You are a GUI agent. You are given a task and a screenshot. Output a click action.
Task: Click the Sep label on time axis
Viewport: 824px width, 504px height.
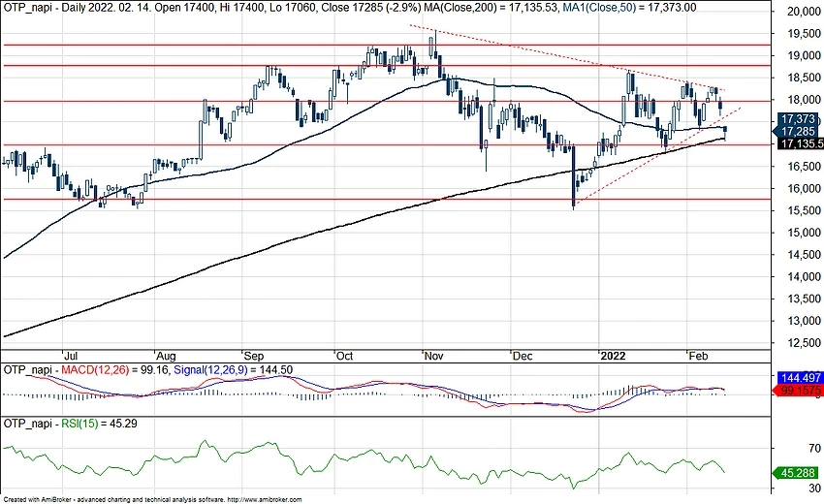[x=254, y=356]
